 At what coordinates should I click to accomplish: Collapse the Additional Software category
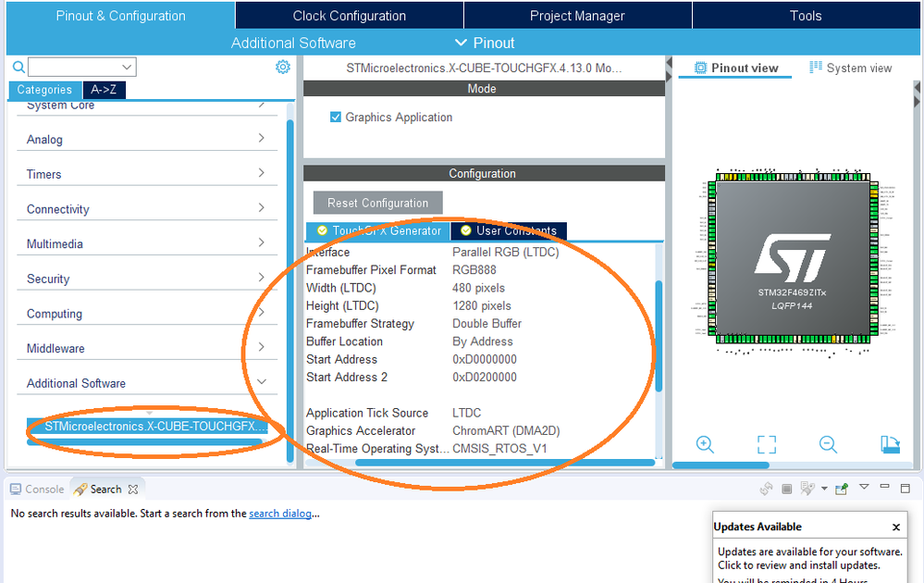click(147, 382)
